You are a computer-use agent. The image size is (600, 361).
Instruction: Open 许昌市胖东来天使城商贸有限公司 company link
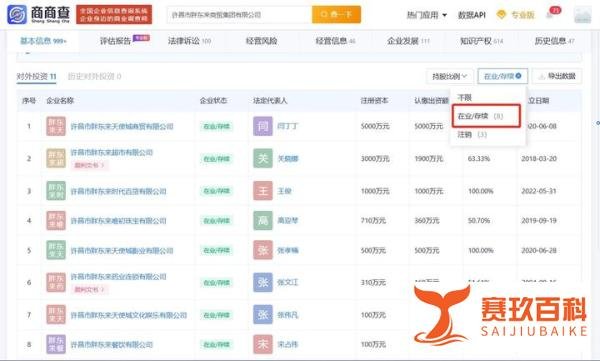click(122, 126)
